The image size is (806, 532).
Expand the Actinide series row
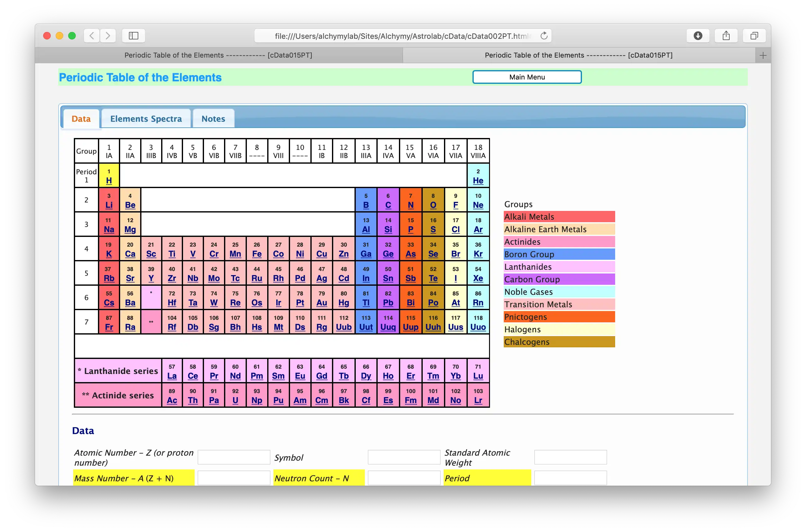[x=118, y=396]
